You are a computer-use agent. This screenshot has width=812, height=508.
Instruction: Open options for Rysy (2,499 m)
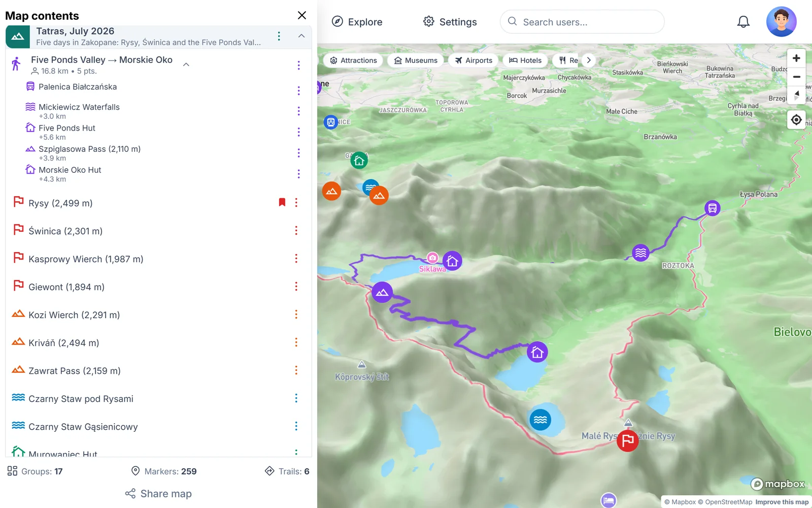(296, 203)
